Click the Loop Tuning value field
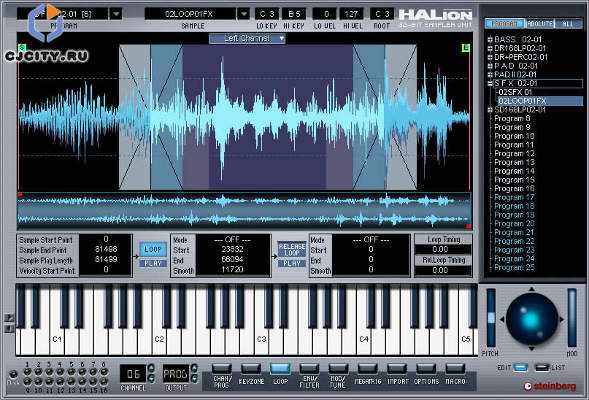The width and height of the screenshot is (589, 400). [x=443, y=249]
